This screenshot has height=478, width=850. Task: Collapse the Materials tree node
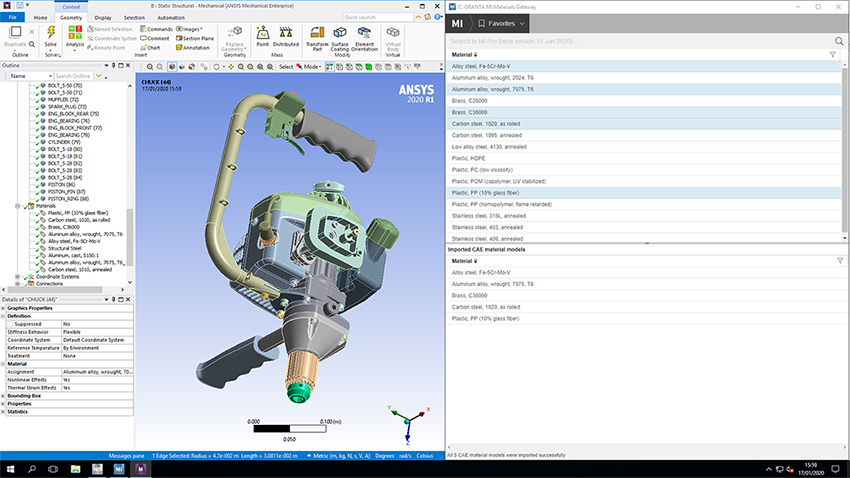point(17,206)
